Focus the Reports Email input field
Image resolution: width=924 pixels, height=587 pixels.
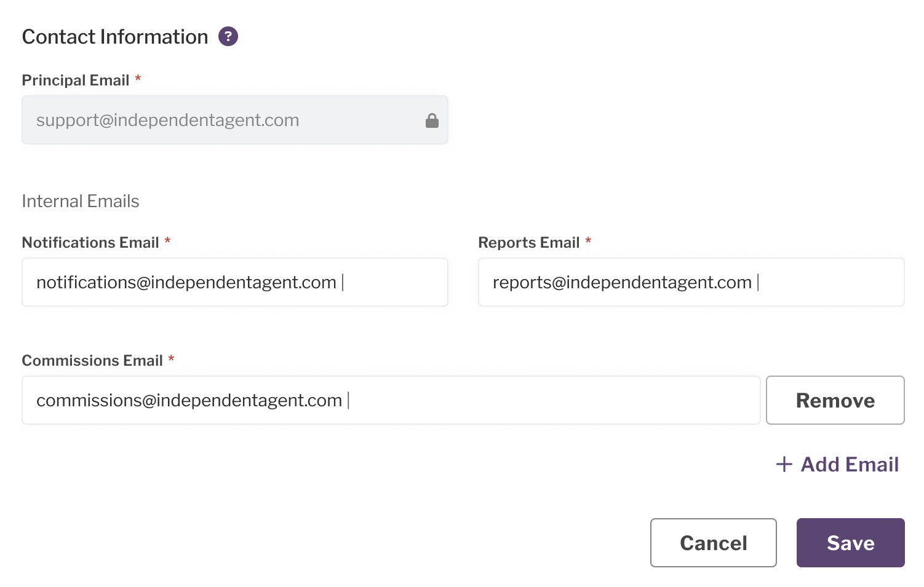point(690,282)
